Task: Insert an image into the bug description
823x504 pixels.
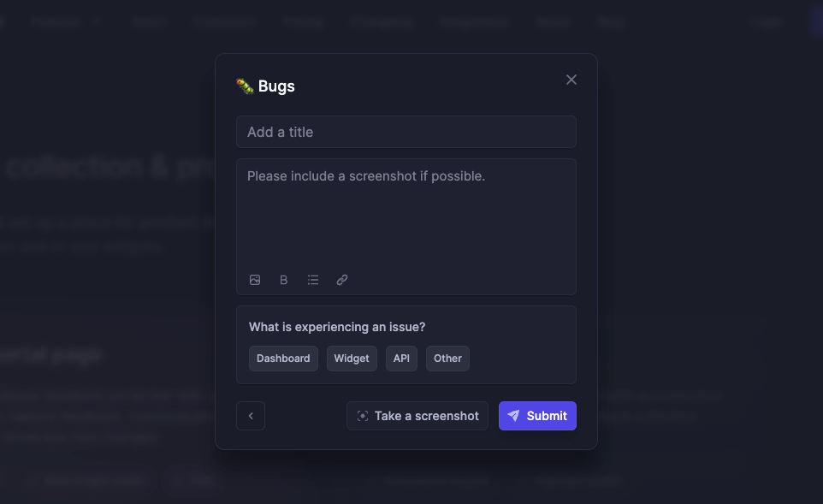Action: (255, 280)
